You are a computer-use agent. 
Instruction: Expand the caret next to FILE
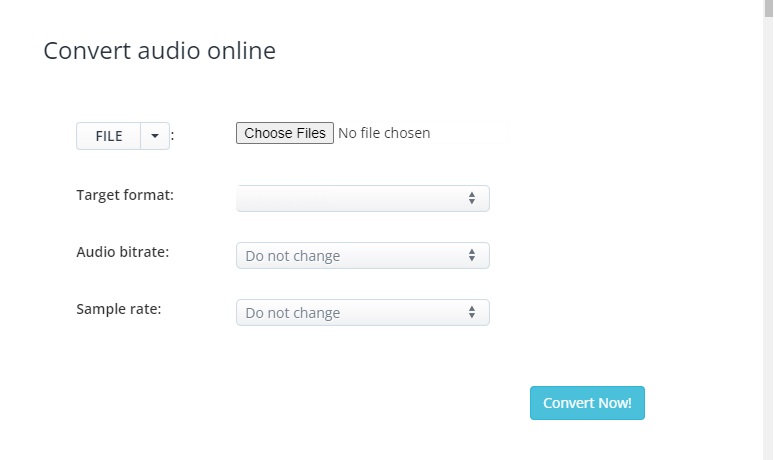pyautogui.click(x=155, y=136)
